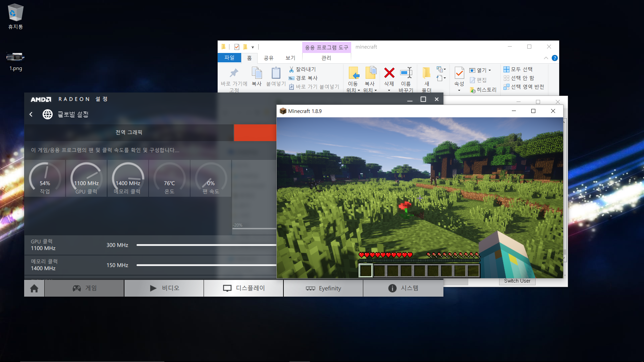Switch to the View (보기) ribbon tab

[290, 58]
